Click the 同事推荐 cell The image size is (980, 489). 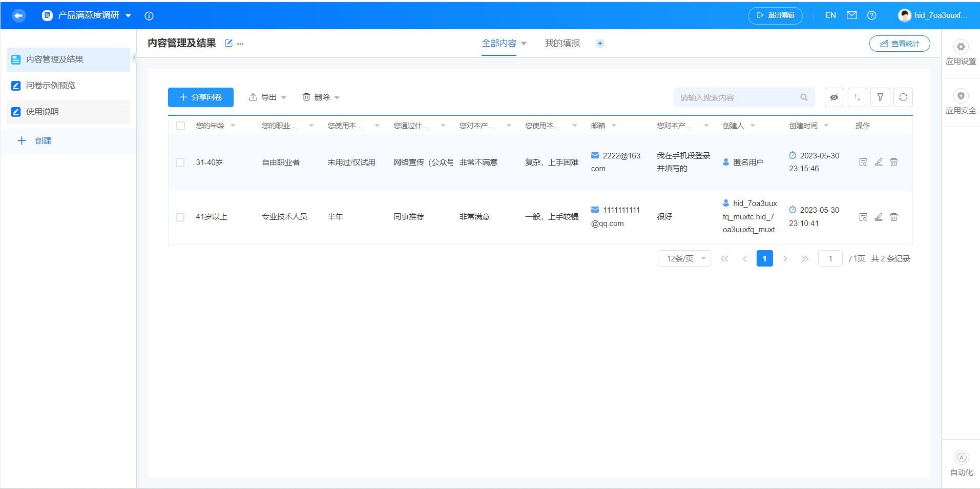[x=409, y=217]
